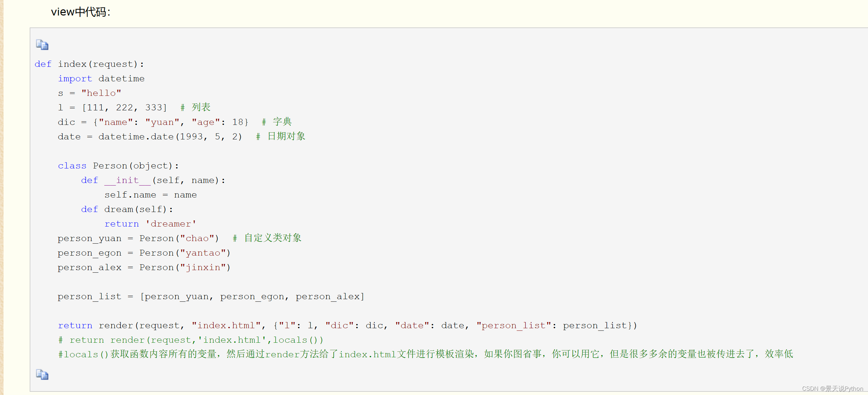868x395 pixels.
Task: Click the "class Person(object):" line
Action: click(x=118, y=166)
